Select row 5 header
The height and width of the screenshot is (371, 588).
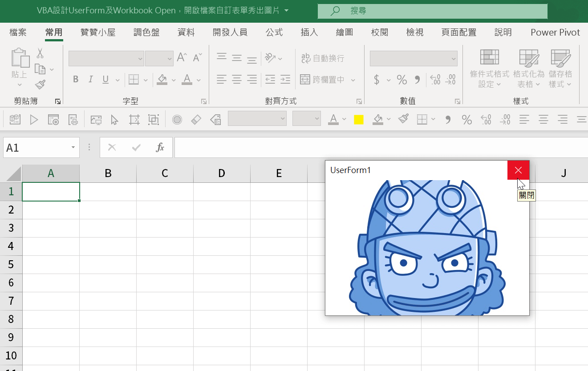(11, 264)
